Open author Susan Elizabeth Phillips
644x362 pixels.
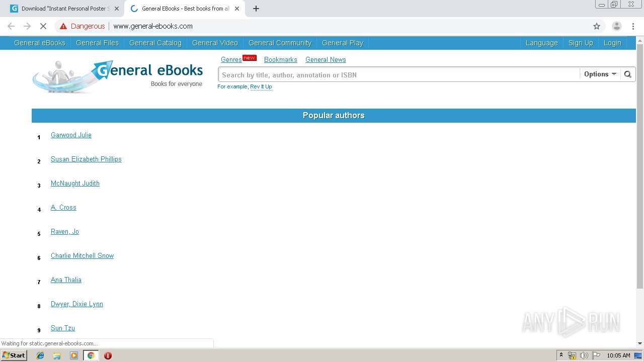[86, 159]
